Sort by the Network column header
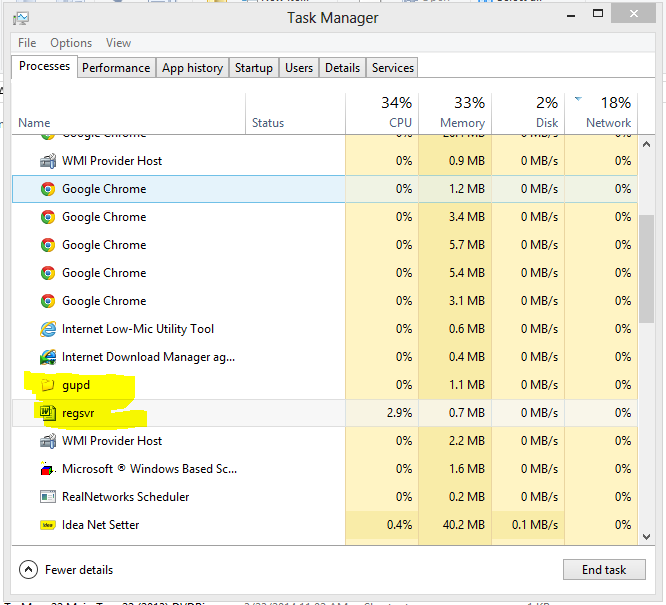This screenshot has height=605, width=666. [601, 113]
